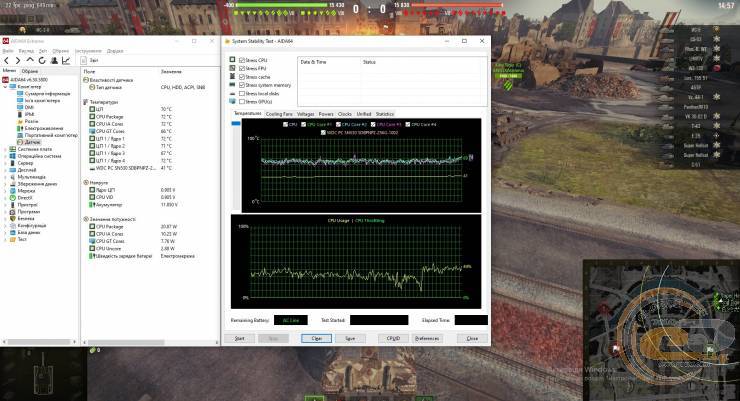Screen dimensions: 740x401
Task: Expand the Конфігурація tree node
Action: (6, 226)
